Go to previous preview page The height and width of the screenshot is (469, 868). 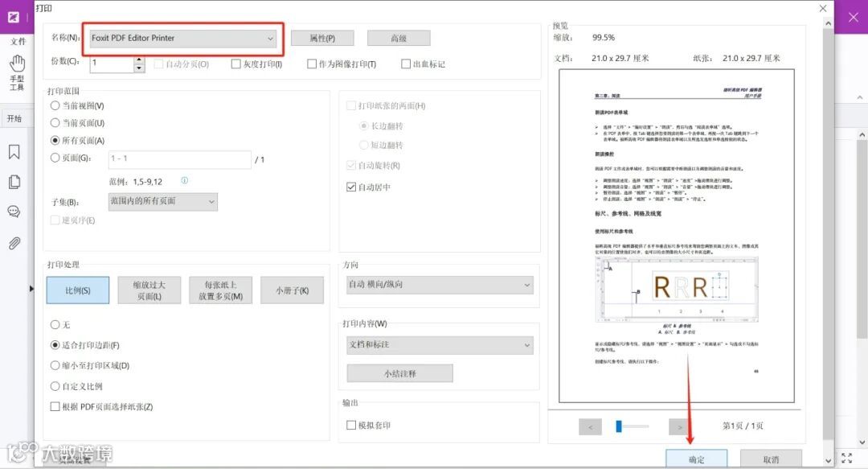[590, 427]
